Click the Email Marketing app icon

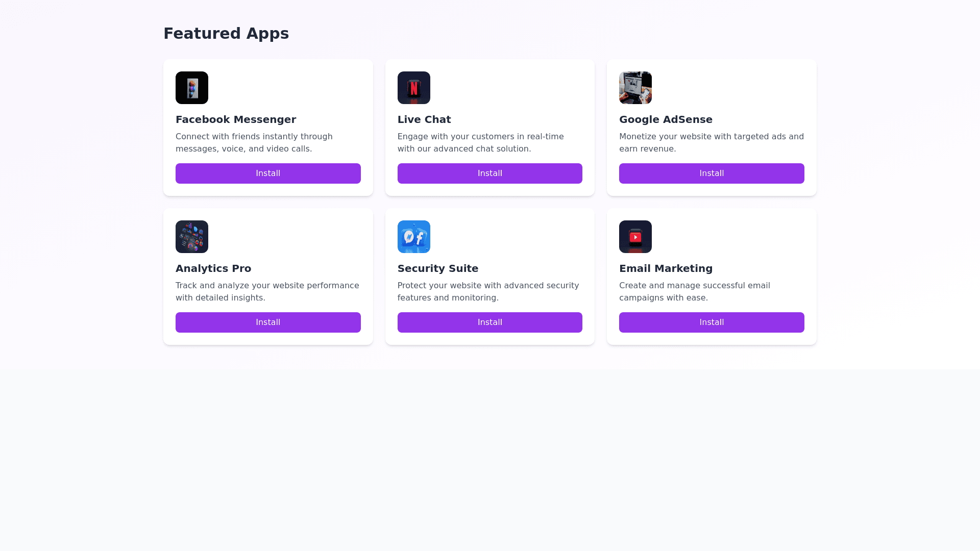click(x=635, y=237)
